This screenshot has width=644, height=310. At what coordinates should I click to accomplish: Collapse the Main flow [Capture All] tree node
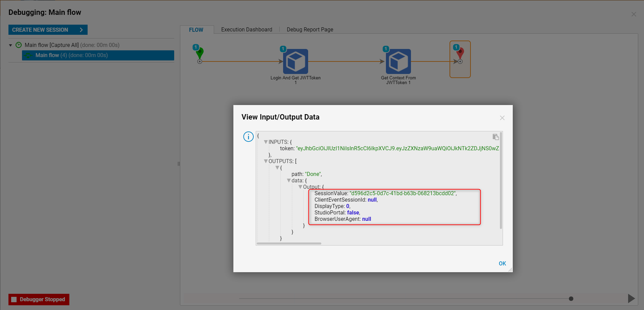click(10, 45)
